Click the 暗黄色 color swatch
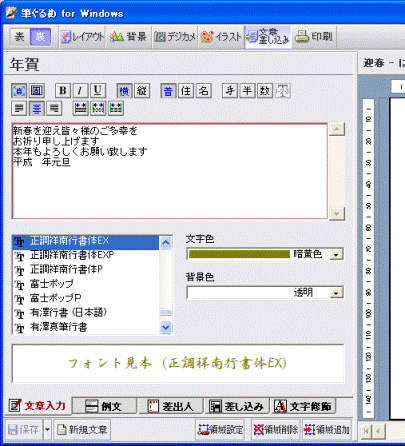The width and height of the screenshot is (405, 446). (x=239, y=254)
